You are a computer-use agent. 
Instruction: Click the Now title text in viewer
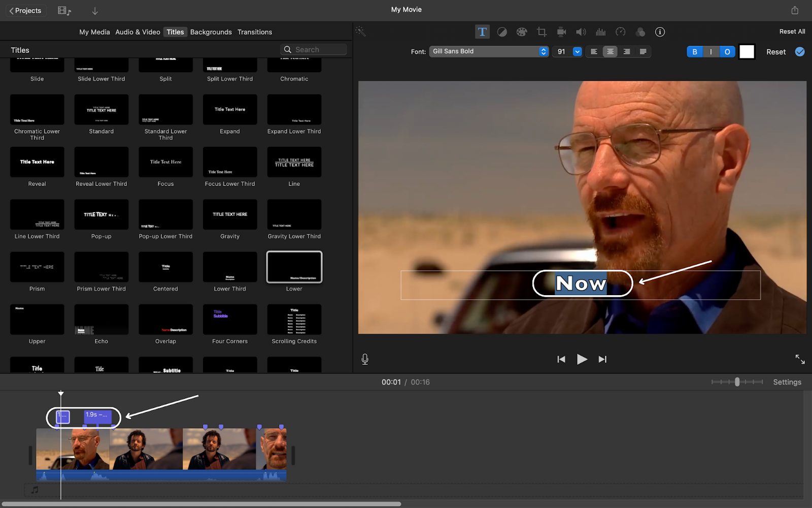[581, 283]
